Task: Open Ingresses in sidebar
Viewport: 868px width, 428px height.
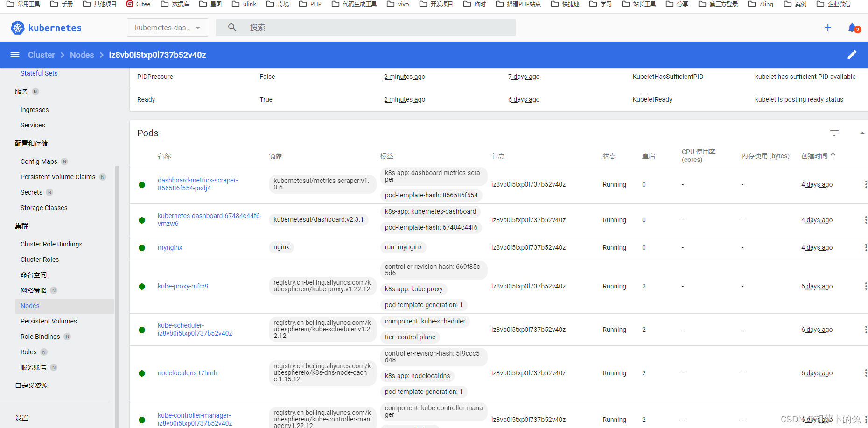Action: (x=35, y=110)
